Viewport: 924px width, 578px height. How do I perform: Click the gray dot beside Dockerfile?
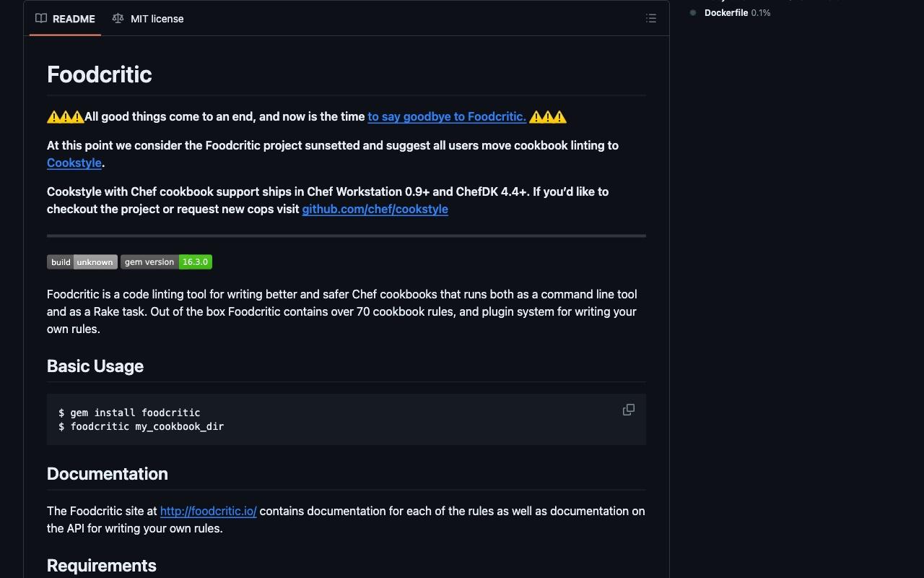coord(693,13)
